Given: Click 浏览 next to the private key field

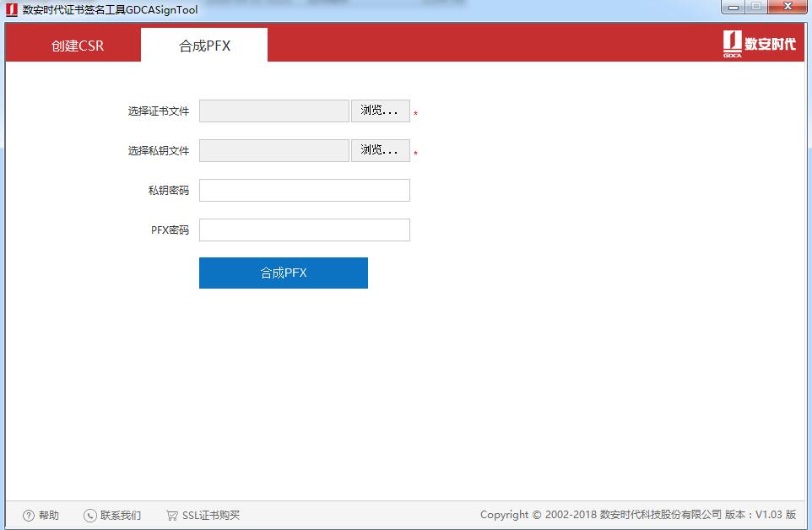Looking at the screenshot, I should [x=380, y=150].
